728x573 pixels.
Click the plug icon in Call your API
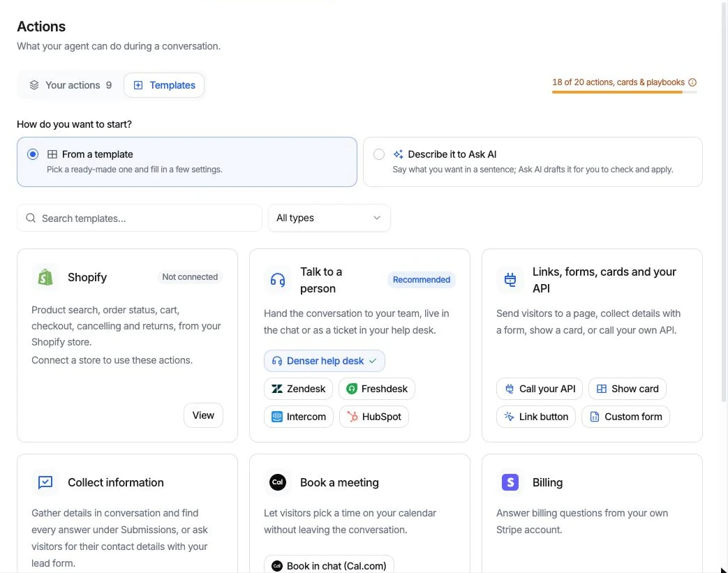tap(510, 389)
